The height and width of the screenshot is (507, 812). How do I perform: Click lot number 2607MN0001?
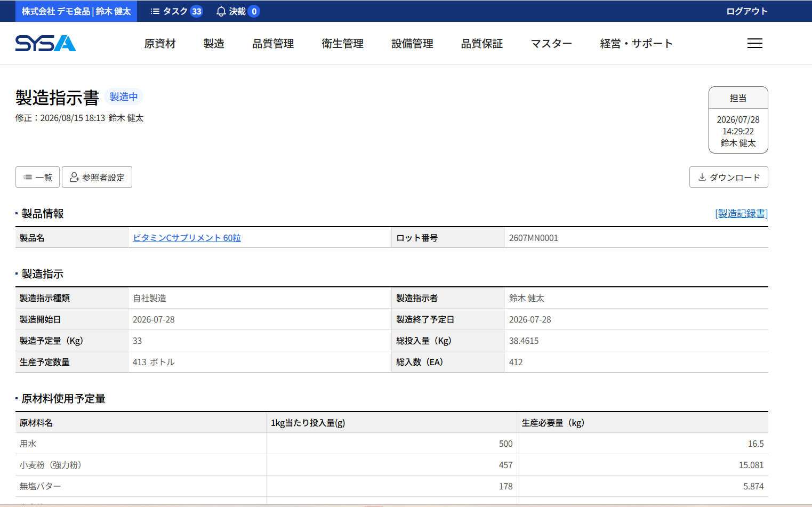pos(534,238)
